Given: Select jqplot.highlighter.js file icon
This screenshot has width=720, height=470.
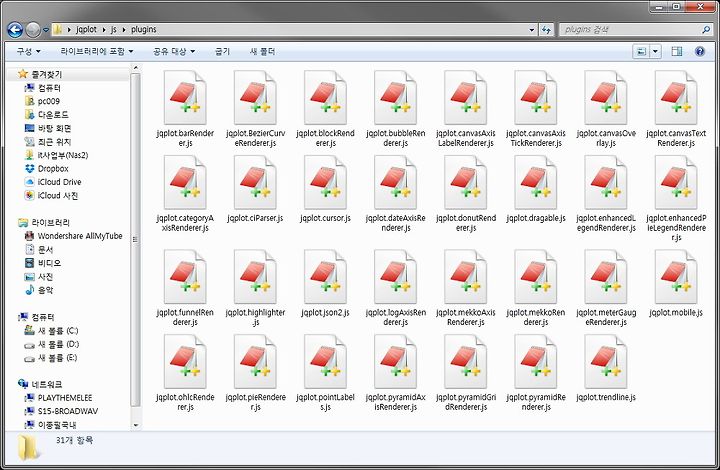Looking at the screenshot, I should coord(255,277).
